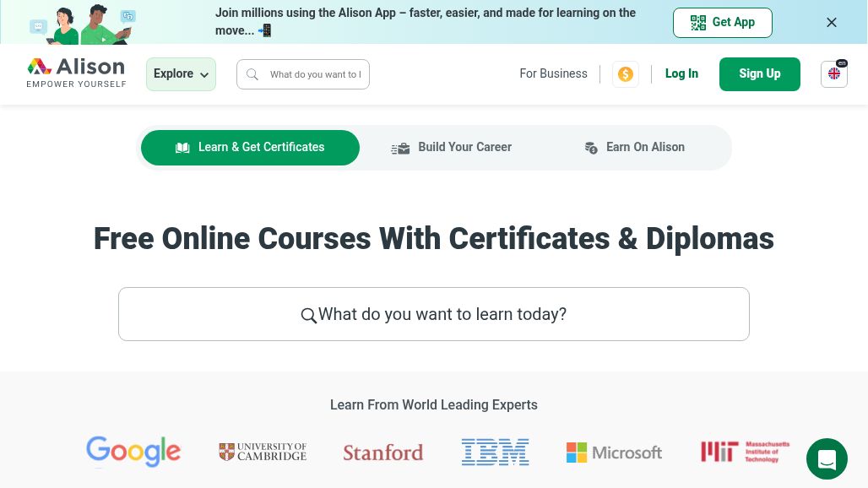Click the MIT logo
This screenshot has height=488, width=868.
745,452
